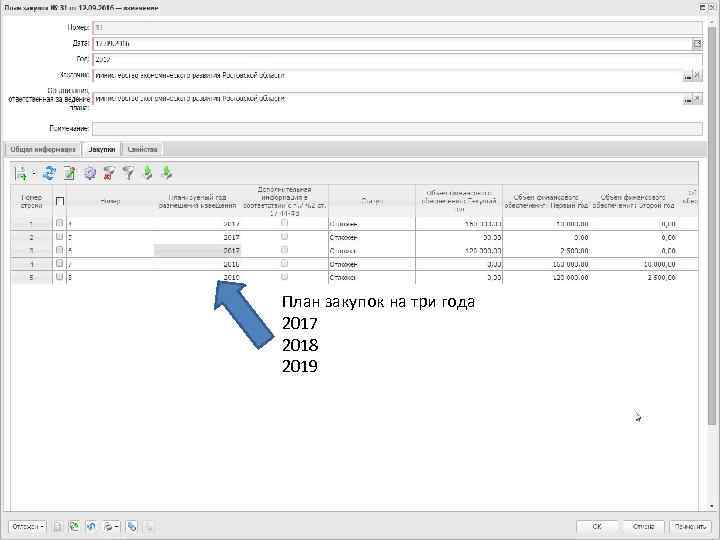This screenshot has height=540, width=720.
Task: Tick the selection checkbox for row 1
Action: click(x=59, y=223)
